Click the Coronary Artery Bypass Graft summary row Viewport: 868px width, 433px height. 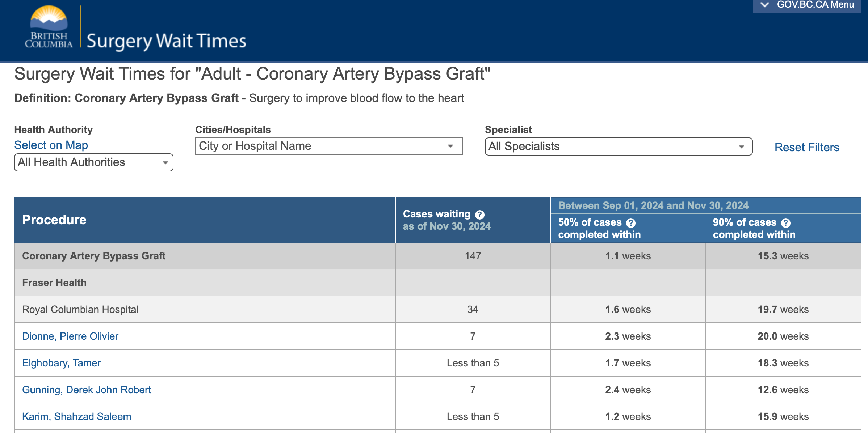[93, 256]
